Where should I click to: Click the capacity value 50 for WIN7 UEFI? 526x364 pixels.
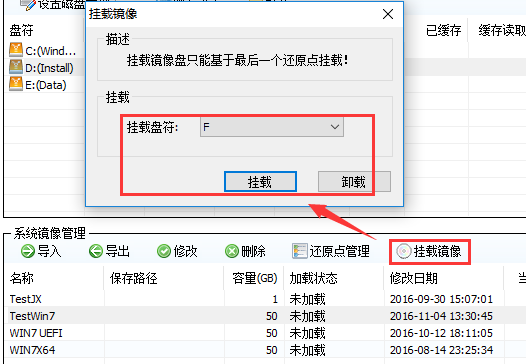pos(272,333)
